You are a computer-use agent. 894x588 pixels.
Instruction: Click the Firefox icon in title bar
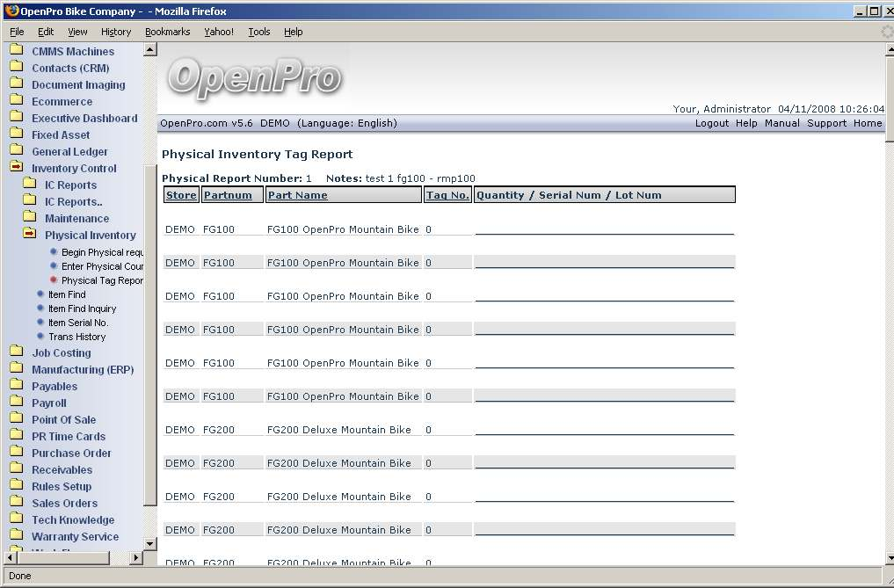11,11
